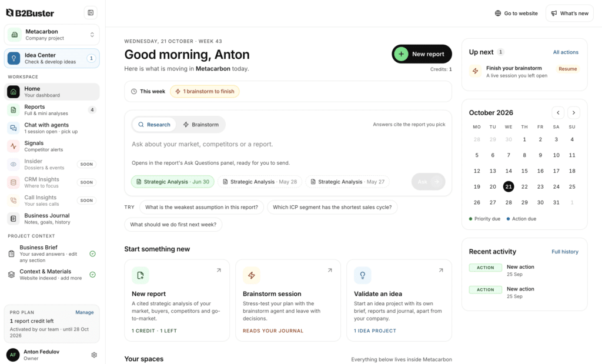The image size is (602, 364).
Task: Open the Validate an idea card arrow
Action: tap(441, 271)
